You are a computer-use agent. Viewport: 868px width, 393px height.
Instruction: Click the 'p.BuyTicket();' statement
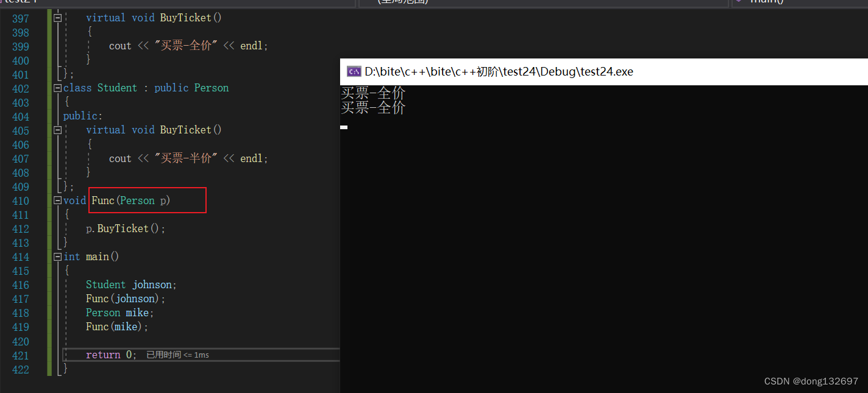(x=126, y=228)
